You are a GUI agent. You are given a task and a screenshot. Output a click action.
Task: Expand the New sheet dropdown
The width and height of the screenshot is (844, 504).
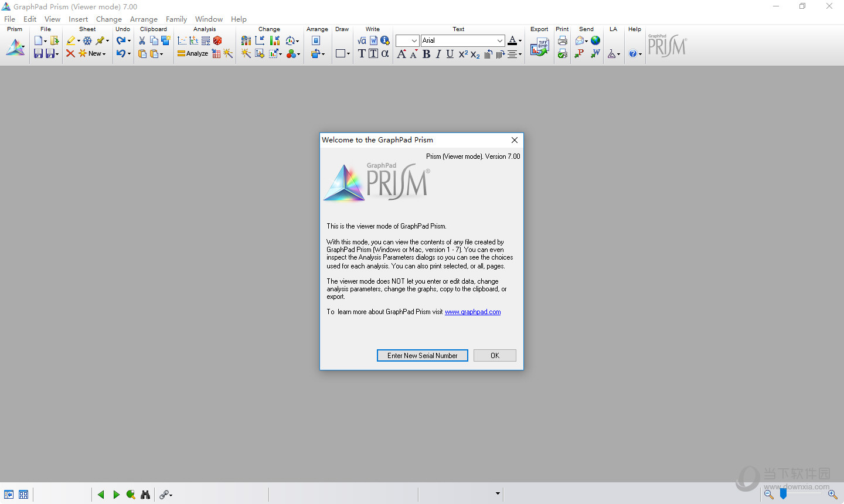tap(104, 54)
